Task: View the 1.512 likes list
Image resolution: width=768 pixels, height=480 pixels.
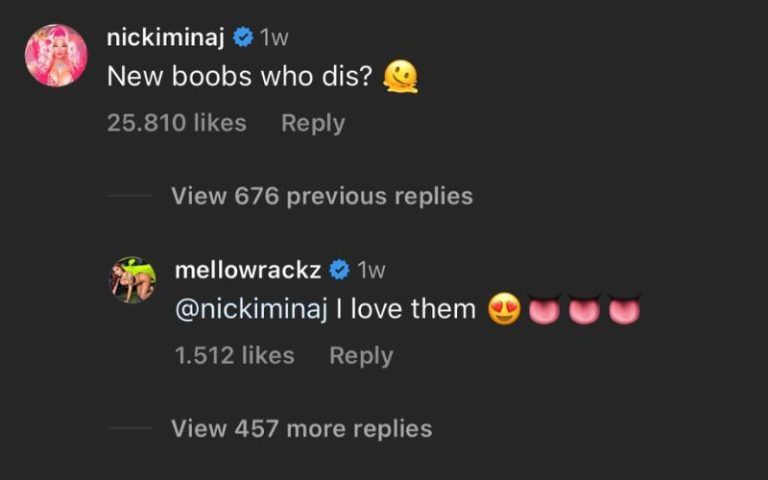Action: tap(234, 355)
